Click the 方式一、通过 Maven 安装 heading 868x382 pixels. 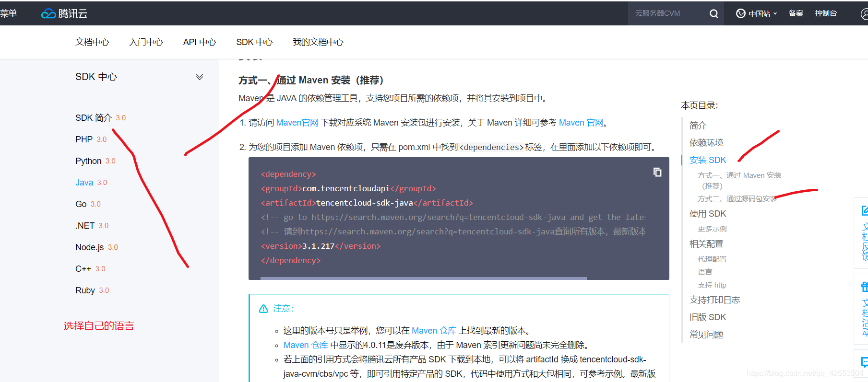click(311, 80)
